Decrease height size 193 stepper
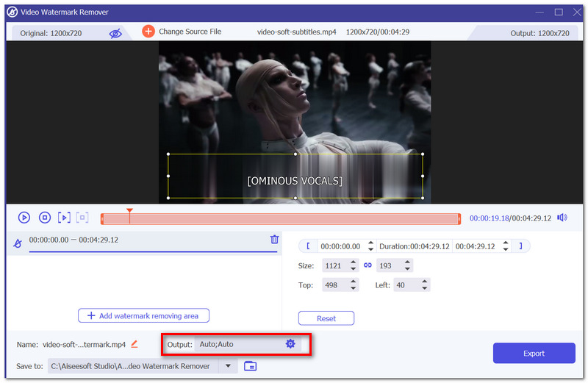 click(x=407, y=268)
